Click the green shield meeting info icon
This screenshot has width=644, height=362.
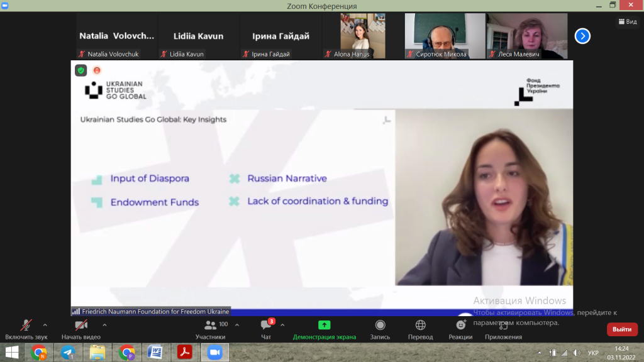pyautogui.click(x=81, y=70)
